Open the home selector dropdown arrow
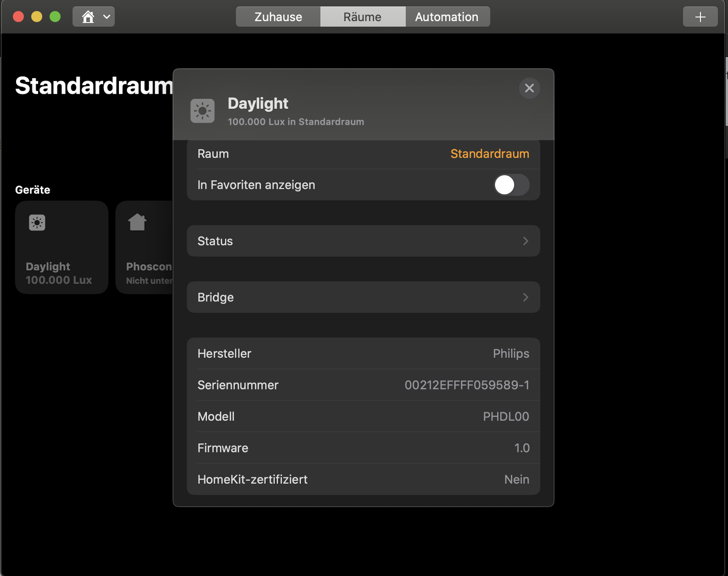 click(x=106, y=17)
